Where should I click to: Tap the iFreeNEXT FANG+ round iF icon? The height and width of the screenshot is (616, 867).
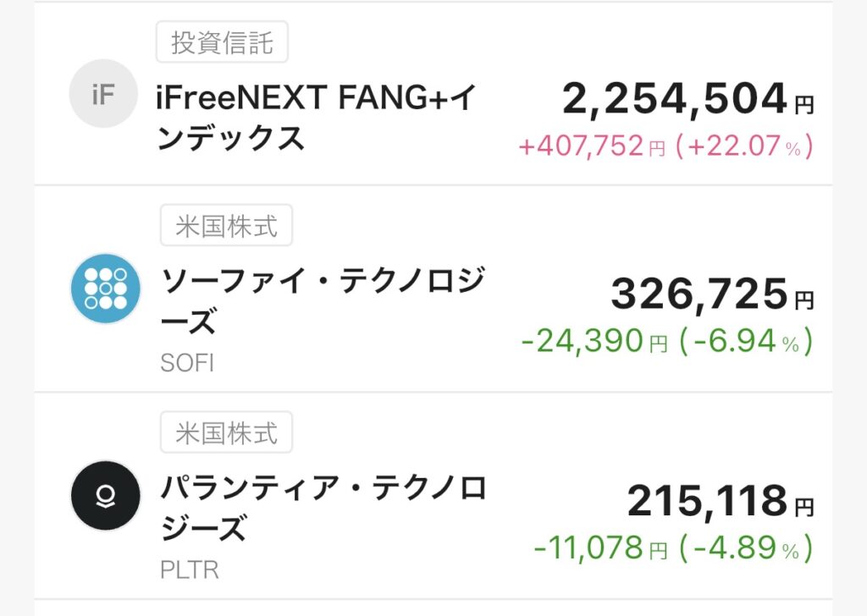click(103, 94)
